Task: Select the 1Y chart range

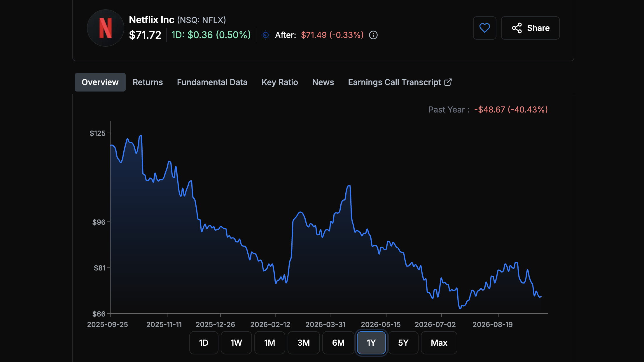Action: coord(371,343)
